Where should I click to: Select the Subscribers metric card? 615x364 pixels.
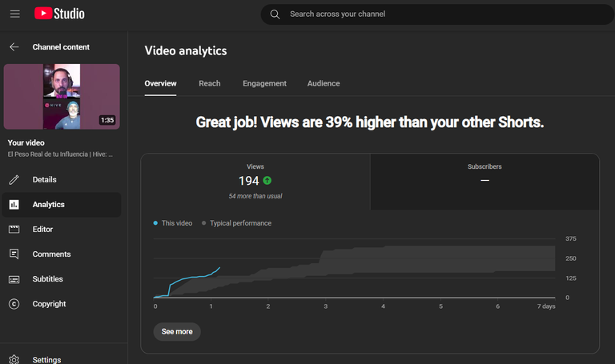coord(484,182)
